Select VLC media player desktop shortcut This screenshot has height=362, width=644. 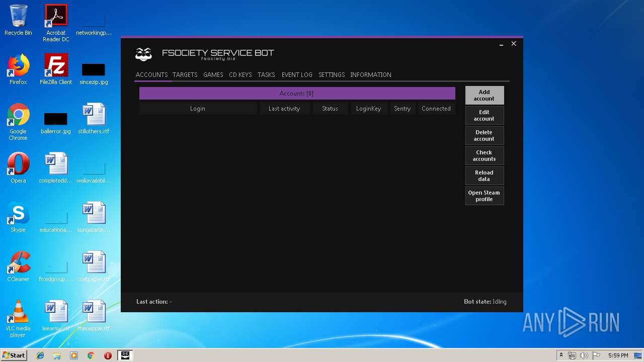click(18, 319)
